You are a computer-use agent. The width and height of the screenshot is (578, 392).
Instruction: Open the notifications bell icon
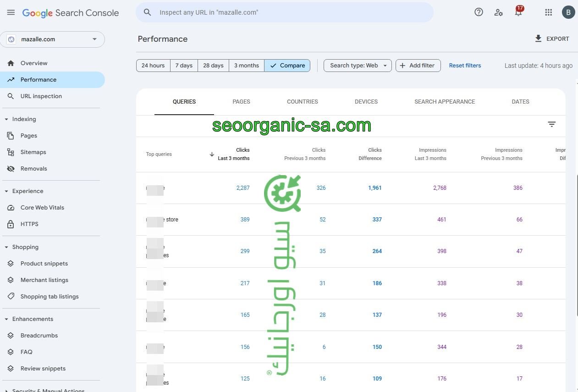(518, 12)
